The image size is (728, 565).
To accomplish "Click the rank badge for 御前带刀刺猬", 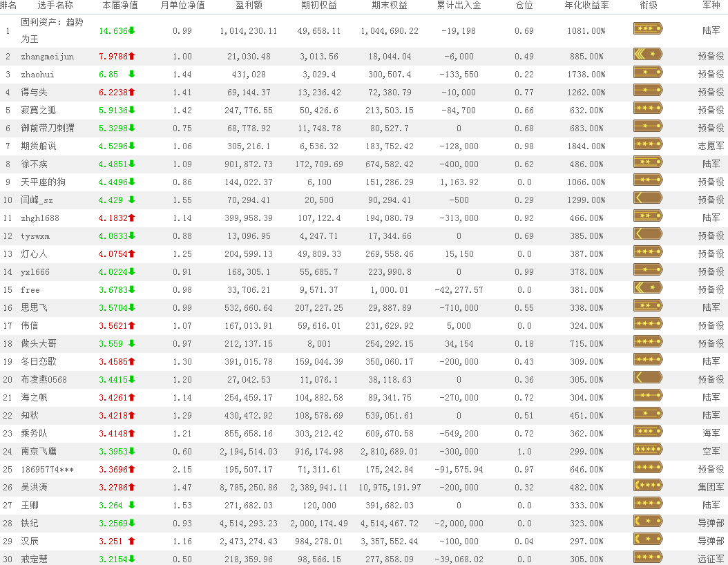I will coord(648,126).
